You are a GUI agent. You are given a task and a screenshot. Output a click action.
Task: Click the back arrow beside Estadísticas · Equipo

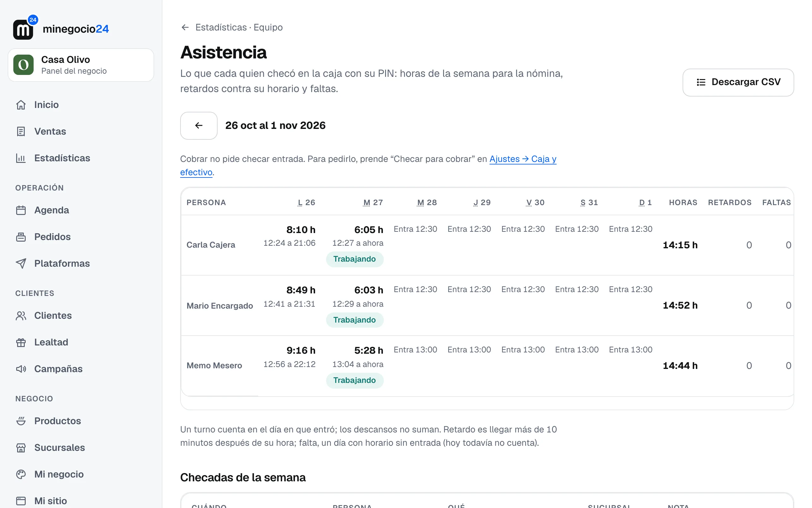click(185, 27)
